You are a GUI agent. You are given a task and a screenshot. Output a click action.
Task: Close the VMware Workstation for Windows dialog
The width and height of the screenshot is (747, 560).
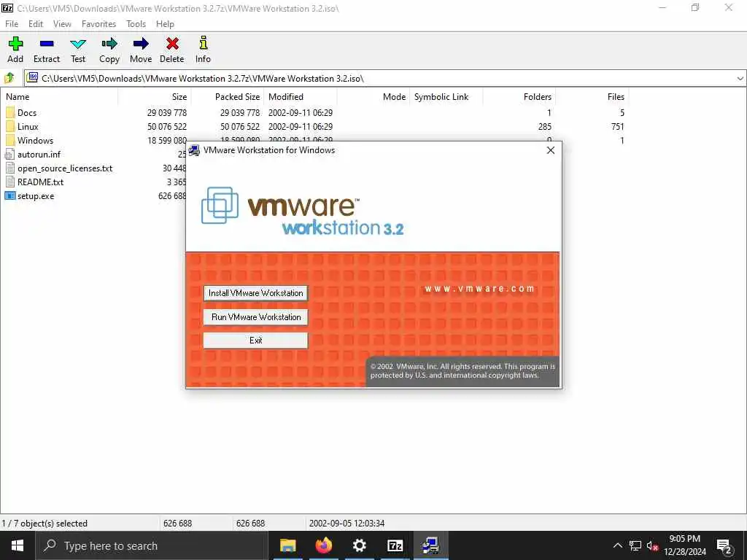[551, 150]
